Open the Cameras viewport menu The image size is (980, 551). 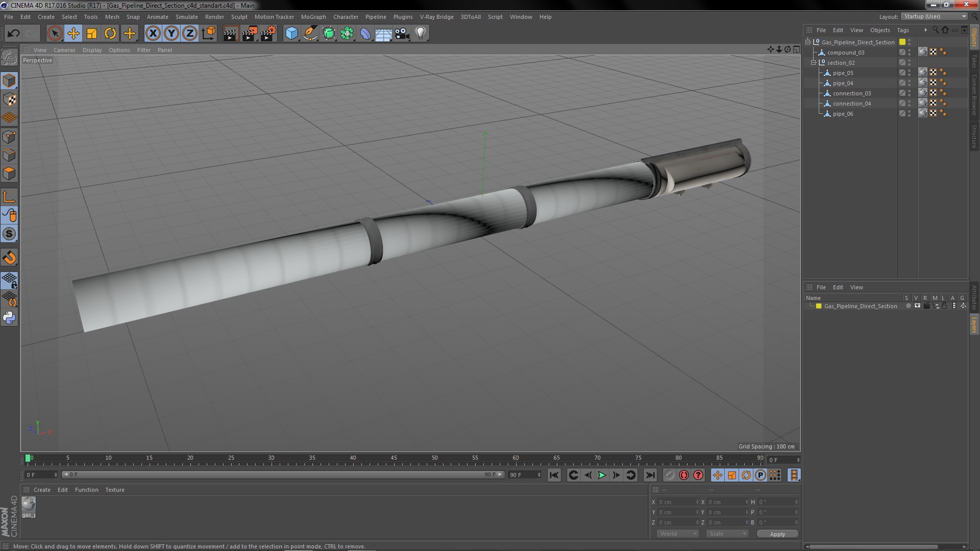pos(64,50)
